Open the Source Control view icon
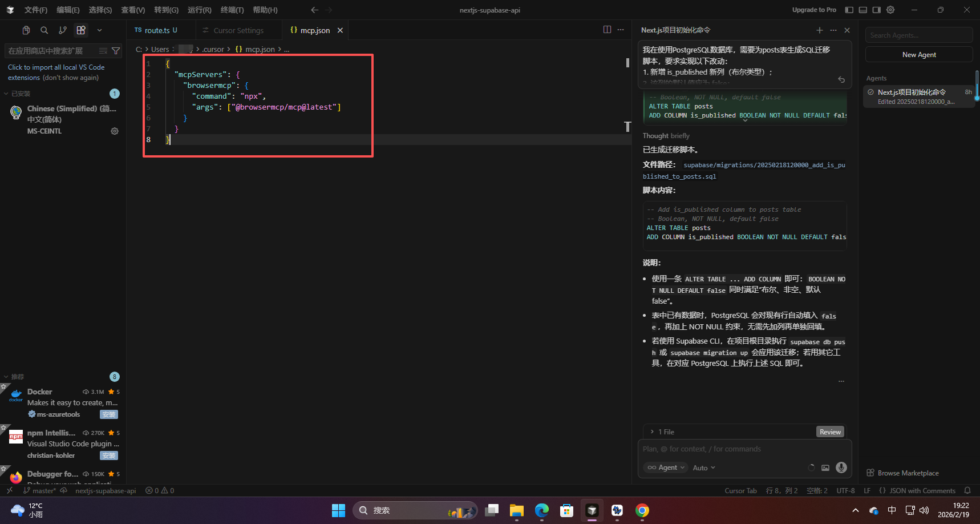 (x=63, y=30)
